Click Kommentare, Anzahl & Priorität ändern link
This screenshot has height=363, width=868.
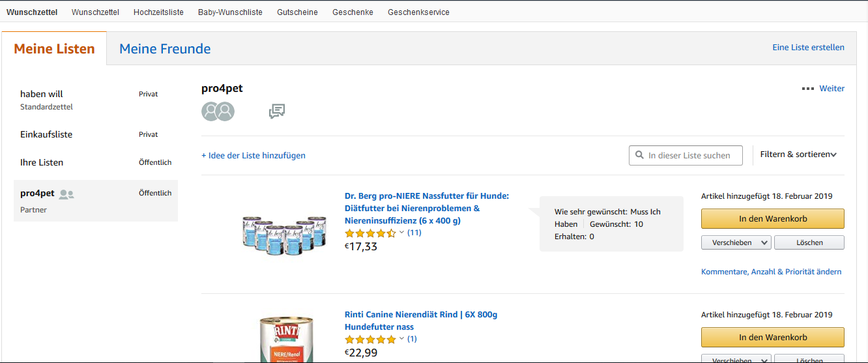(771, 272)
